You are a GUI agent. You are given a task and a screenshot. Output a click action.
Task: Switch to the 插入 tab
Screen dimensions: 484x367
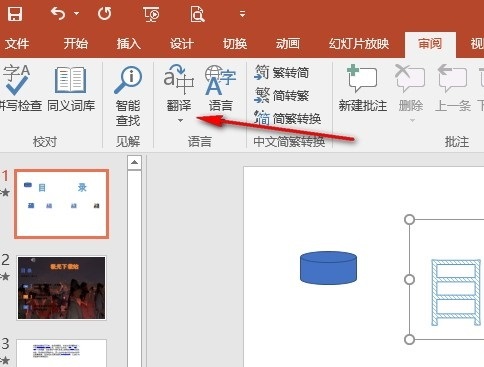pos(129,44)
